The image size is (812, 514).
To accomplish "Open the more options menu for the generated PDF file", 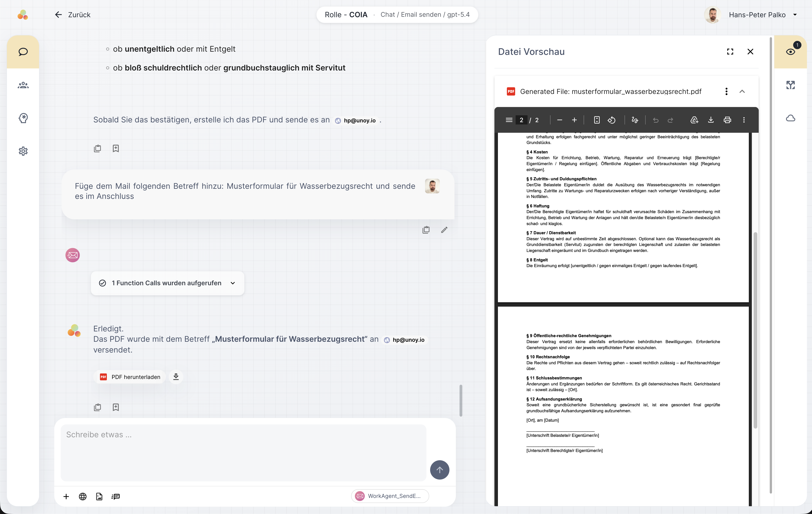I will pyautogui.click(x=726, y=91).
